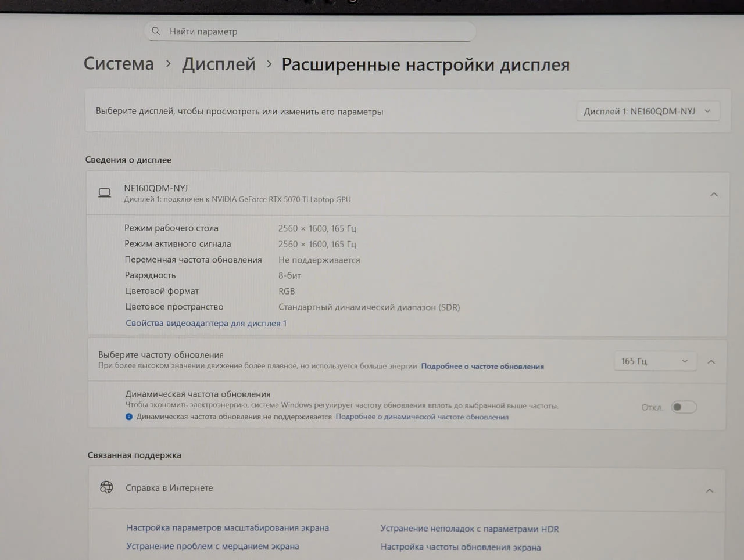
Task: Open Подробнее о динамической частоте обновления link
Action: (x=422, y=417)
